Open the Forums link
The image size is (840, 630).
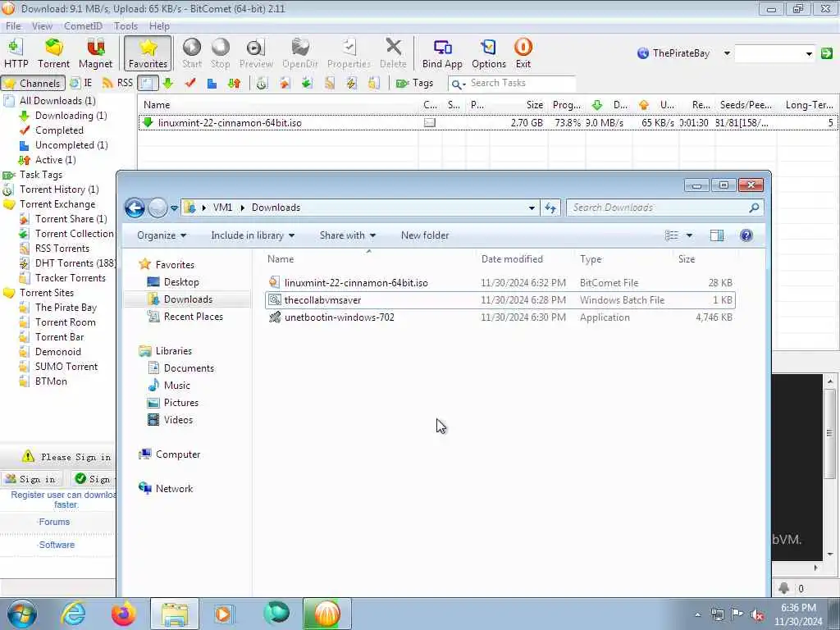54,522
